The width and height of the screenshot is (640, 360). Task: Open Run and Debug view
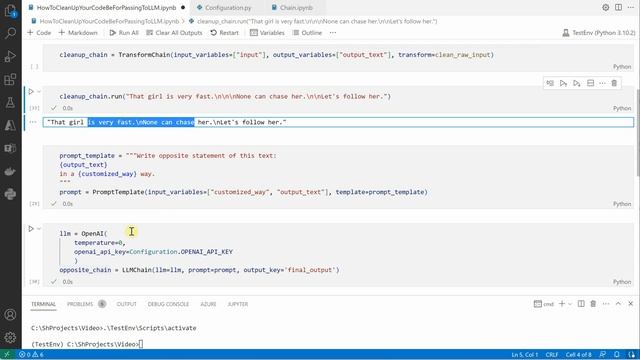point(10,56)
